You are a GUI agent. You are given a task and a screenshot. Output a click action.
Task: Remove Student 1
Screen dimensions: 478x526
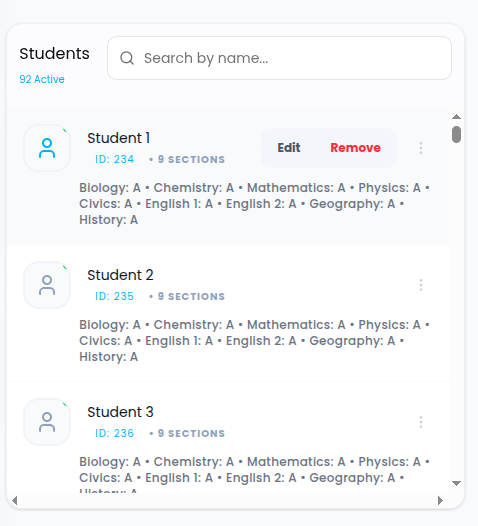coord(355,148)
